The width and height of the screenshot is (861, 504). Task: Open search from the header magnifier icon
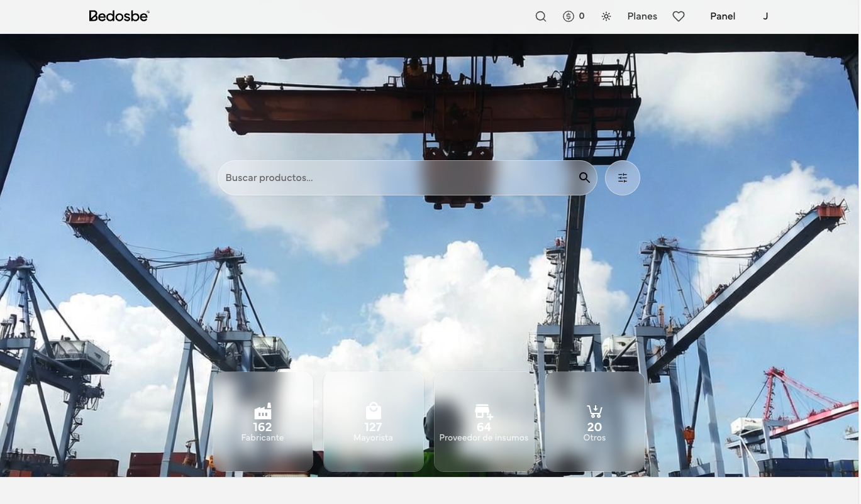tap(540, 16)
